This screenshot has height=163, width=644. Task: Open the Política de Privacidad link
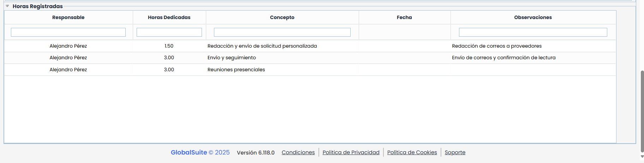coord(351,152)
